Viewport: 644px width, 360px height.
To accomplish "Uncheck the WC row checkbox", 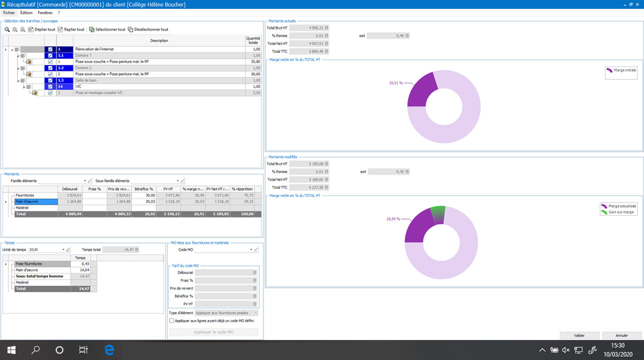I will click(50, 86).
